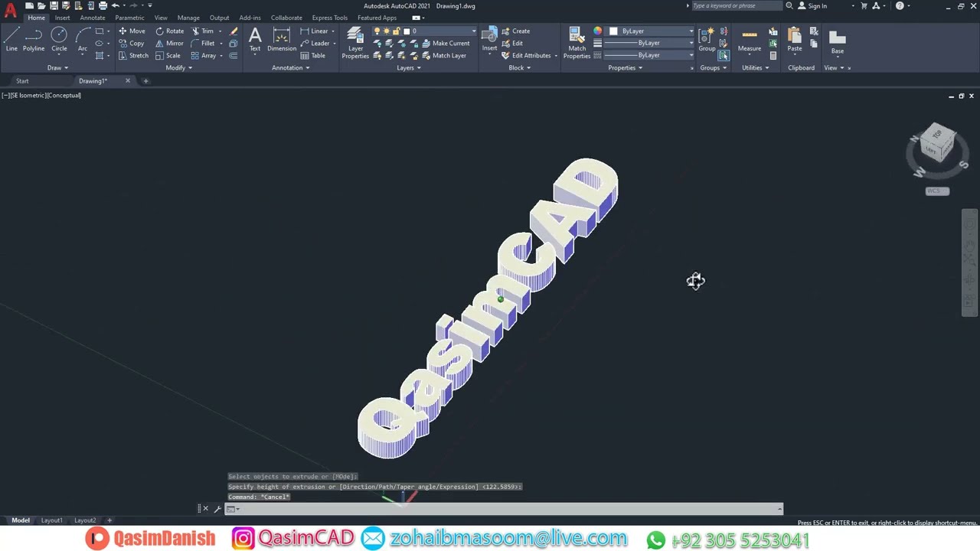This screenshot has width=980, height=551.
Task: Click Sign In
Action: (812, 6)
